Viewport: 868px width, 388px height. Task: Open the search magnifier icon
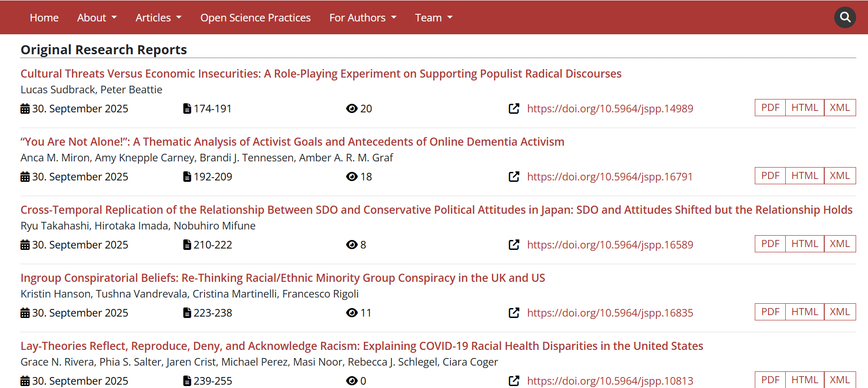click(x=845, y=18)
